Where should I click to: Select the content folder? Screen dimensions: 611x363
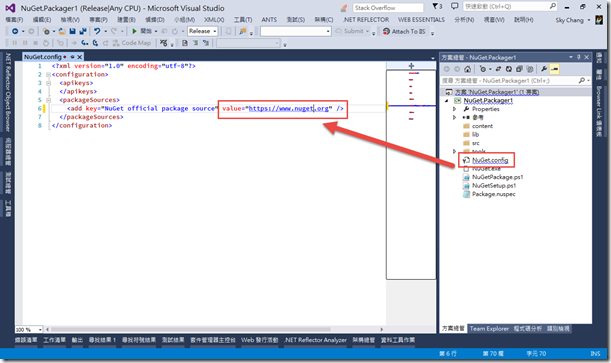tap(482, 126)
